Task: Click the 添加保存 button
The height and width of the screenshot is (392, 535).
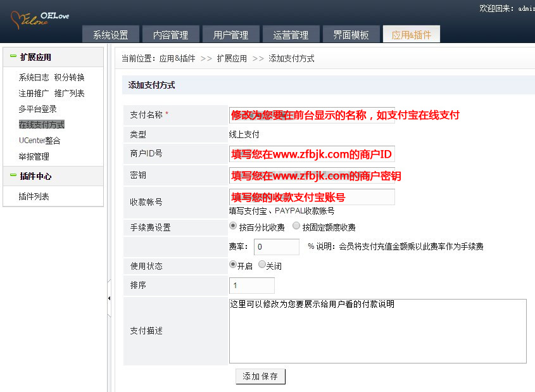Action: coord(260,376)
